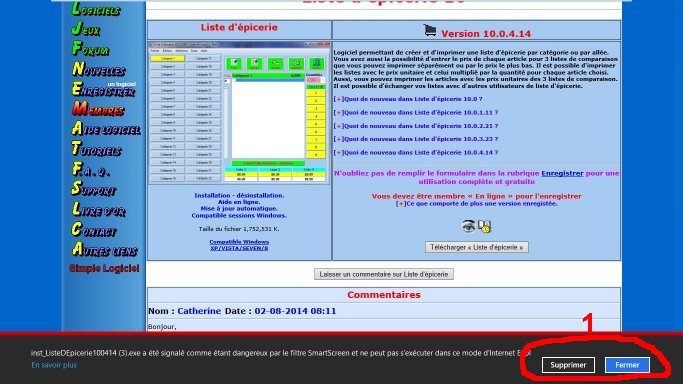Expand Quoi de nouveau 10.0 entry
The image size is (683, 384).
pos(408,99)
